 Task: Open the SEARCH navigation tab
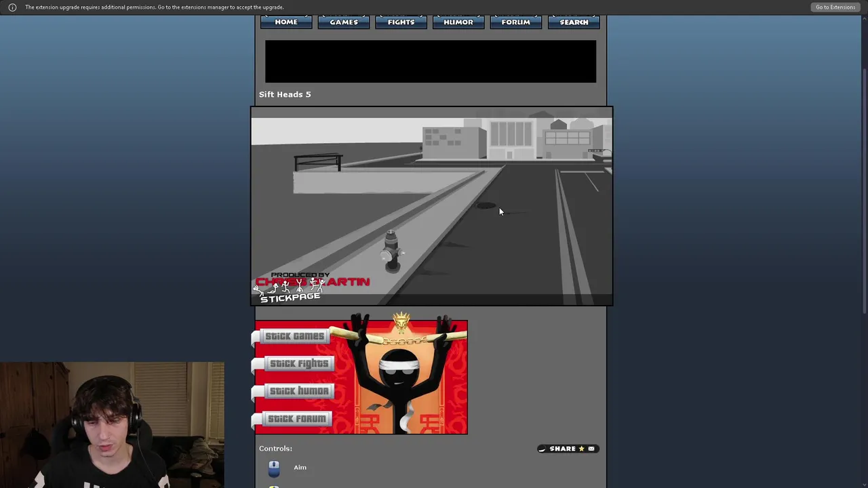[x=574, y=22]
